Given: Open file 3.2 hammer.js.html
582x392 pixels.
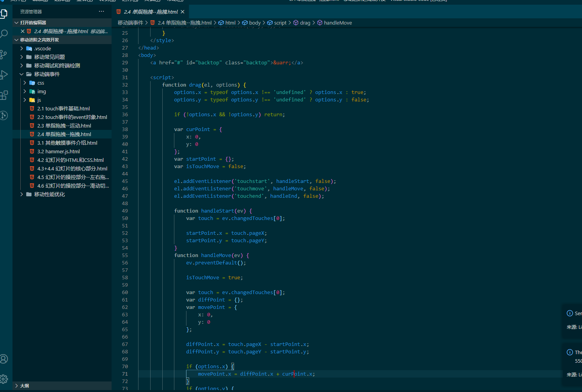Looking at the screenshot, I should pos(62,151).
